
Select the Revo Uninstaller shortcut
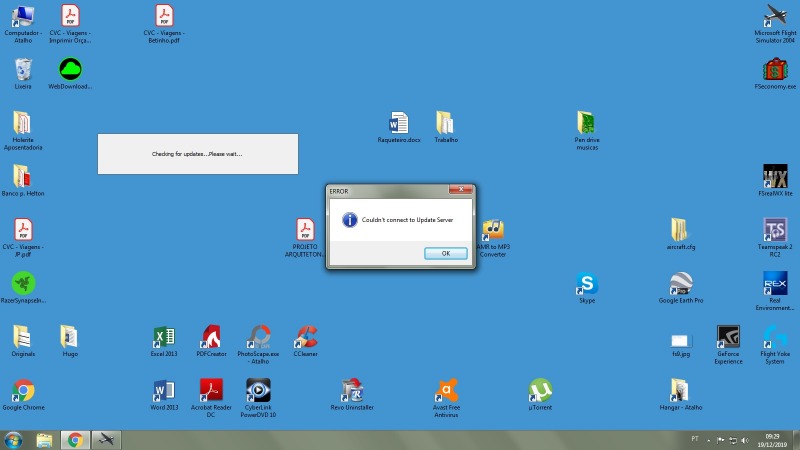click(x=352, y=394)
